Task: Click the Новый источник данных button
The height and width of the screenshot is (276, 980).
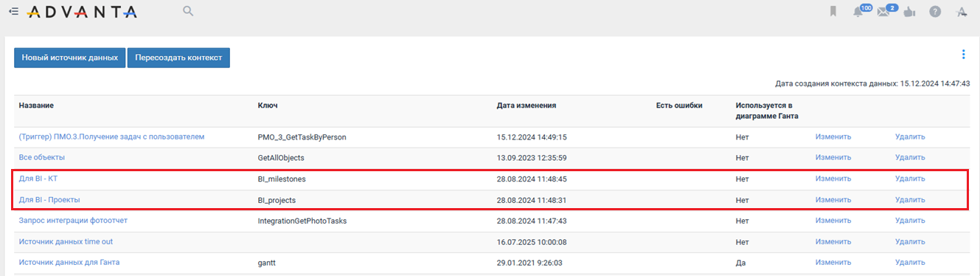Action: (x=69, y=58)
